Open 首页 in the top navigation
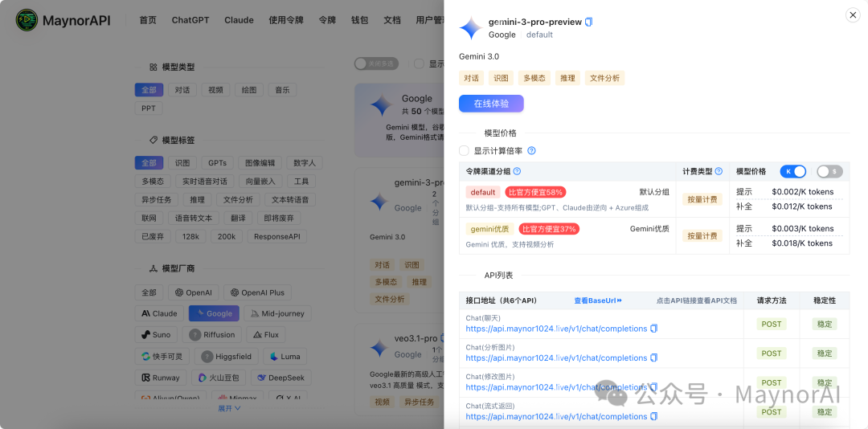The image size is (868, 429). click(x=148, y=20)
